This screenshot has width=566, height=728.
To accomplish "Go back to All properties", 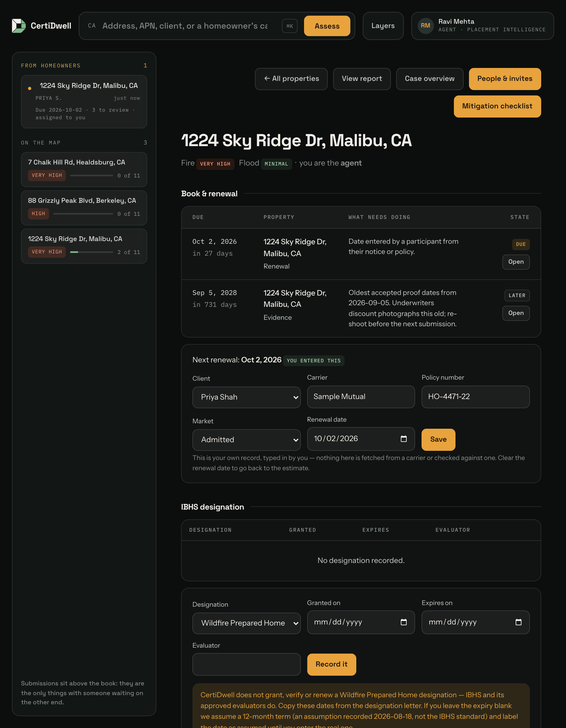I will pos(291,79).
